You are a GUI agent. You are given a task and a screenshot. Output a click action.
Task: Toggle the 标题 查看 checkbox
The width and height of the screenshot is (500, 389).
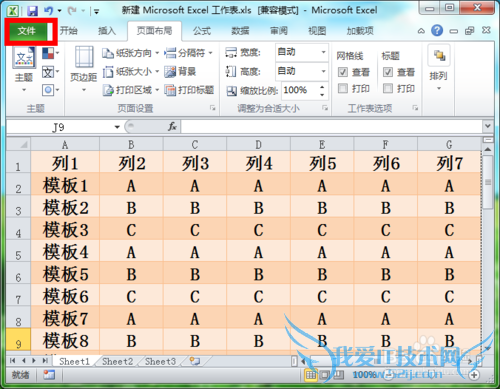388,72
